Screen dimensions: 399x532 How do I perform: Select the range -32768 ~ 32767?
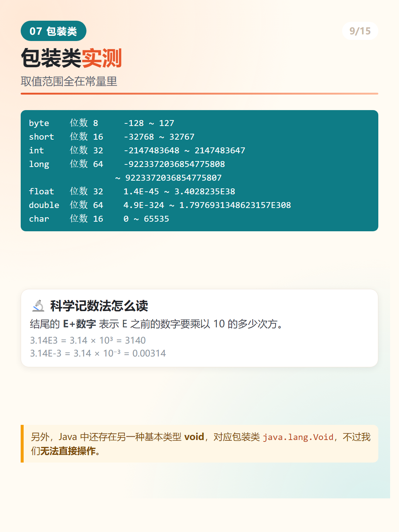coord(159,137)
